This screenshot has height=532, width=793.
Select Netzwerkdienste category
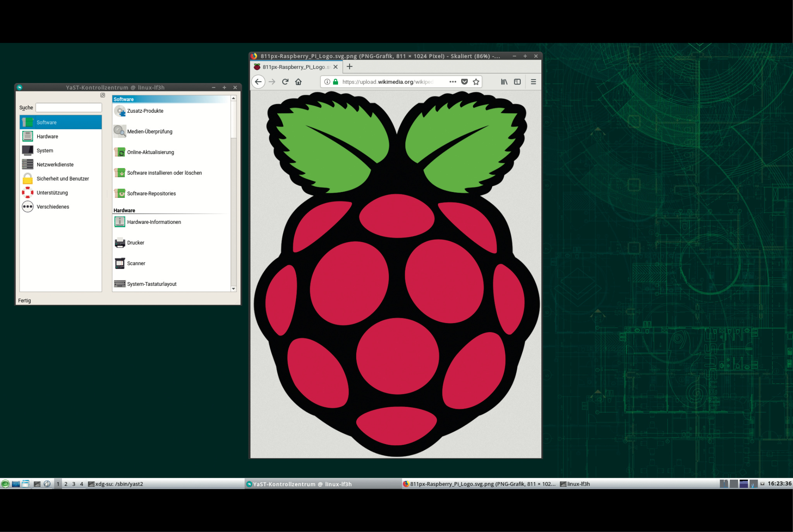pos(55,165)
